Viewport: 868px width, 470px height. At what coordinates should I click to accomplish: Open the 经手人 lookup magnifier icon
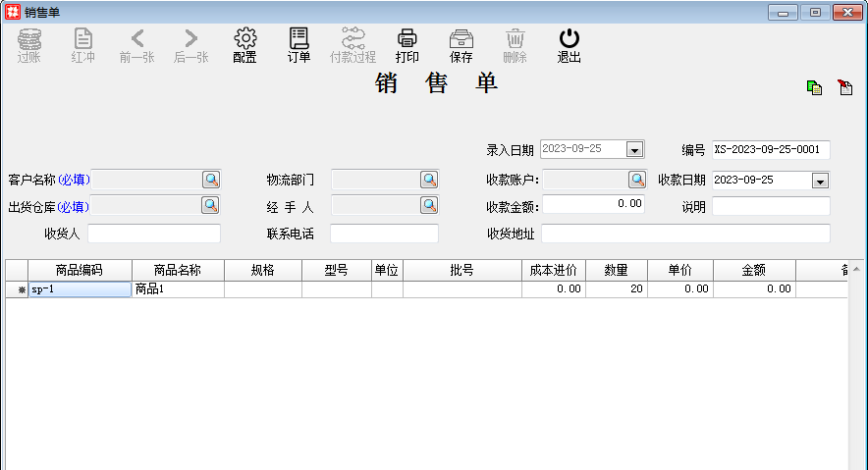coord(429,205)
